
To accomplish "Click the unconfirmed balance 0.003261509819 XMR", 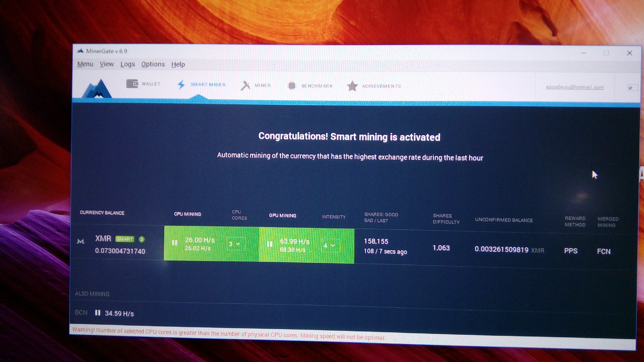I will tap(509, 250).
